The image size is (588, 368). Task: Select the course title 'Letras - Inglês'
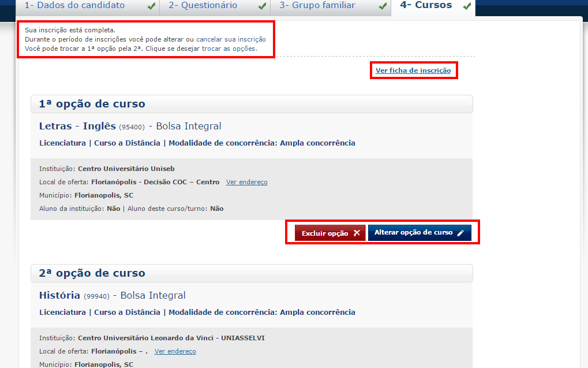[75, 125]
